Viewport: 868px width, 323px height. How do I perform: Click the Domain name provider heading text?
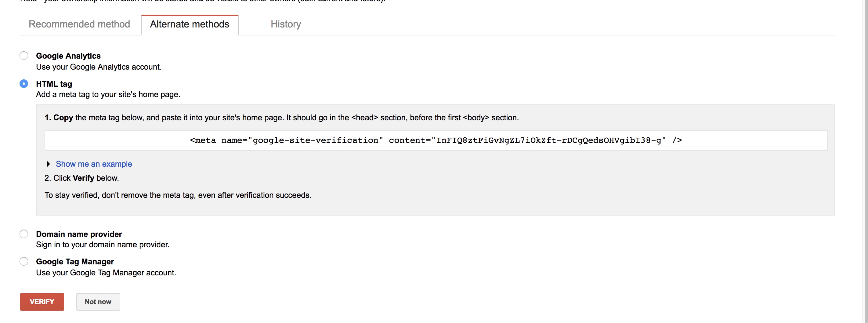(79, 234)
